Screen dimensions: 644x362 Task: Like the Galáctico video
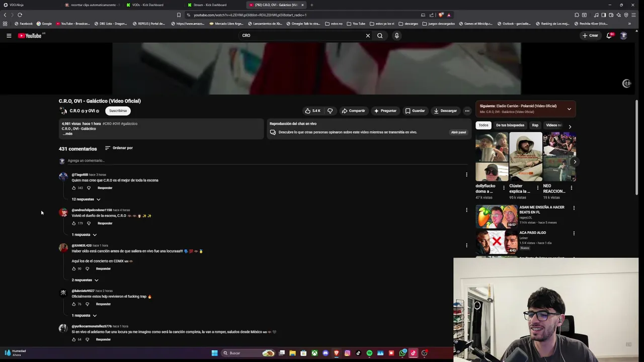(x=312, y=111)
